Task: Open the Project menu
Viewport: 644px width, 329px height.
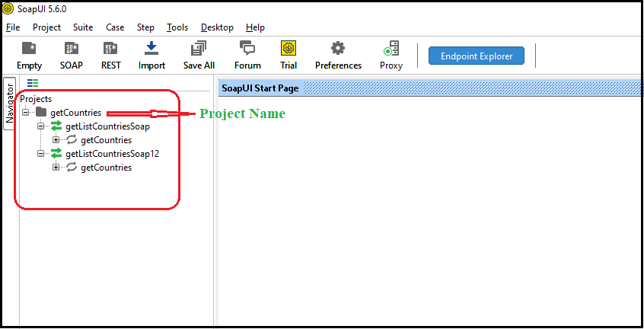Action: click(47, 27)
